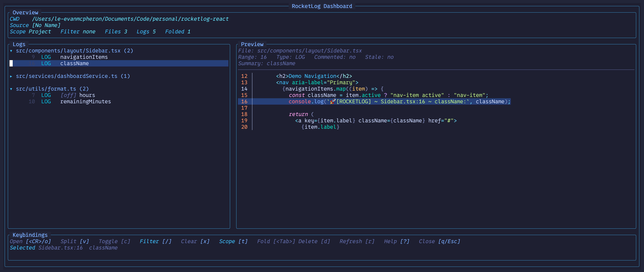Select the navigationItems log entry
This screenshot has height=272, width=644.
pyautogui.click(x=84, y=57)
